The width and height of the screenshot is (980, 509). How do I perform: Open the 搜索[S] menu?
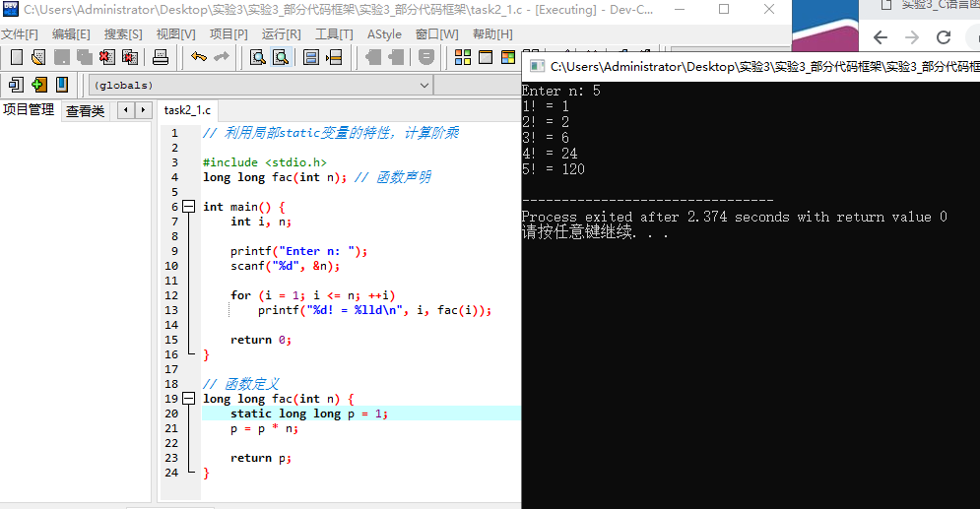coord(123,34)
